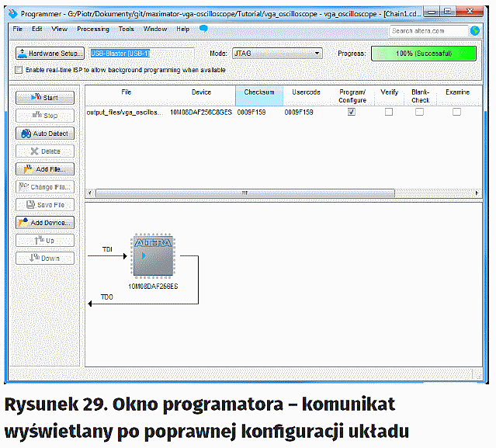This screenshot has height=448, width=496.
Task: Tick the Blank-Check checkbox
Action: [x=420, y=112]
